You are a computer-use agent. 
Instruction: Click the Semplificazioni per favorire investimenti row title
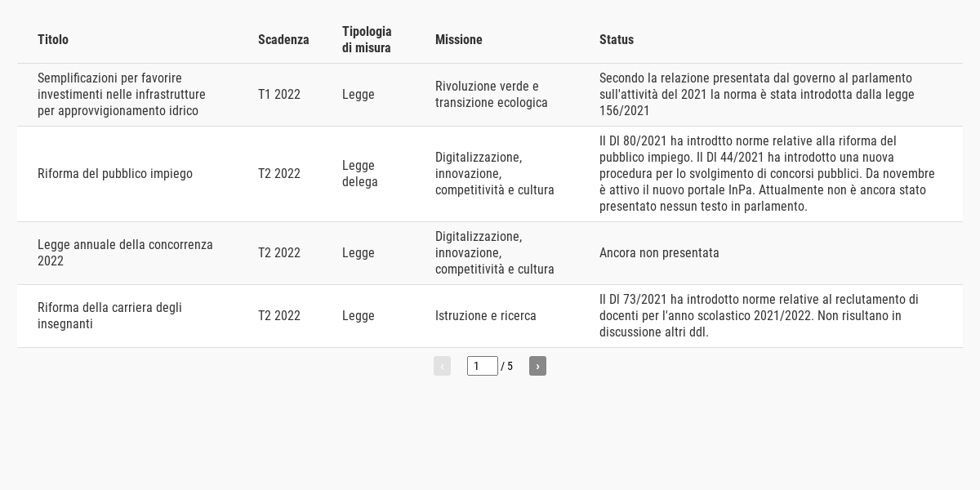(x=122, y=95)
